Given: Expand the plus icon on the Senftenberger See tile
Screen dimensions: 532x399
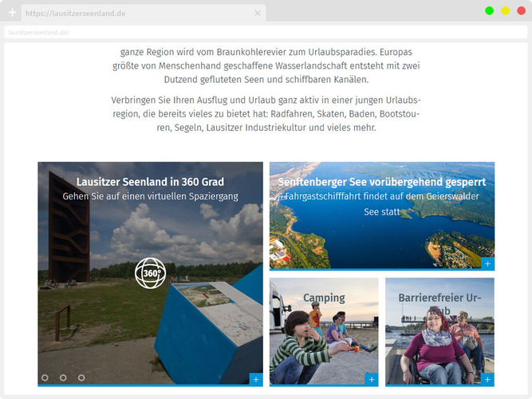Looking at the screenshot, I should [x=487, y=263].
